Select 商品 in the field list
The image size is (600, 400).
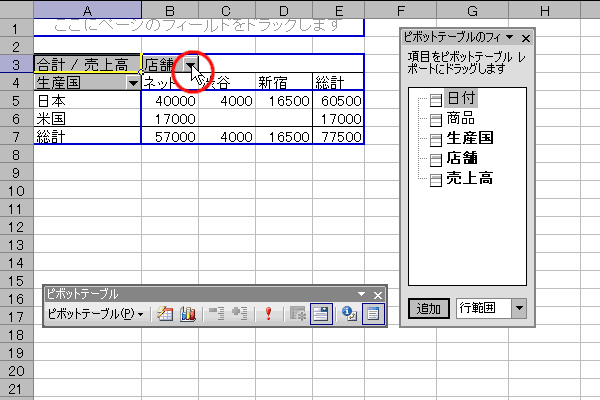click(460, 118)
